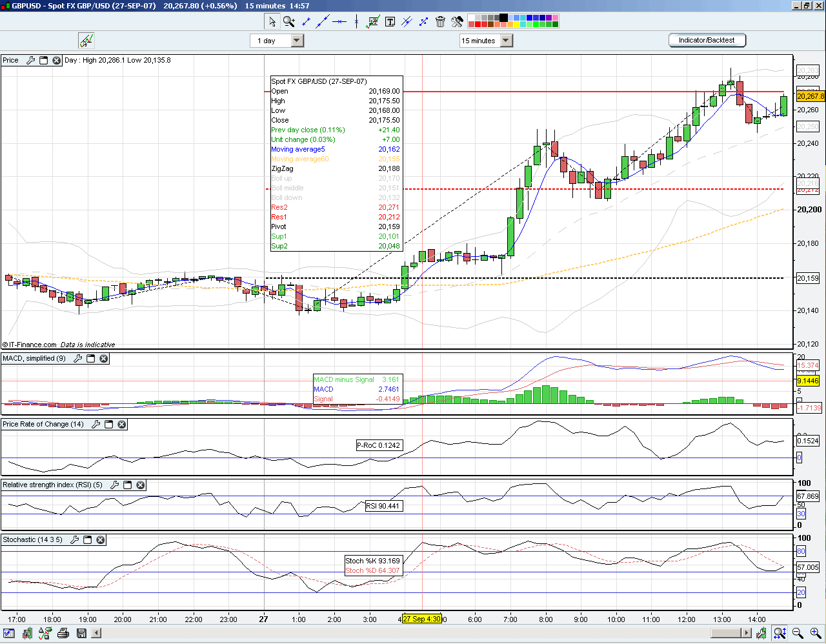Viewport: 826px width, 644px height.
Task: Pick the dashed line drawing tool
Action: (423, 21)
